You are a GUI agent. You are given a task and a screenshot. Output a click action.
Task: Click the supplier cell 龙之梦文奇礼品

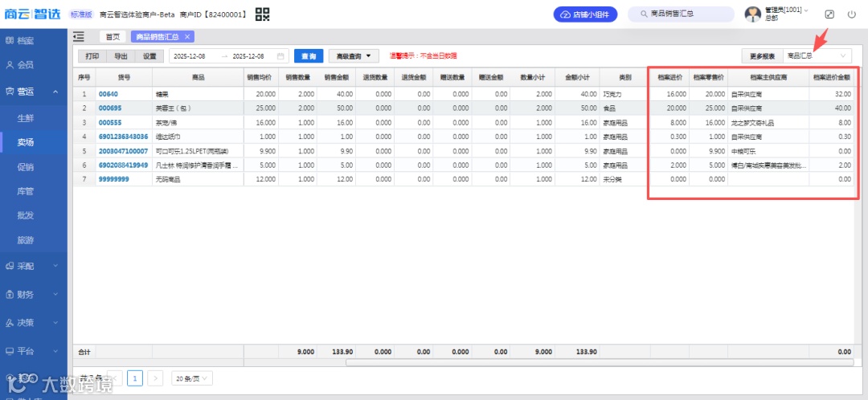click(x=768, y=123)
